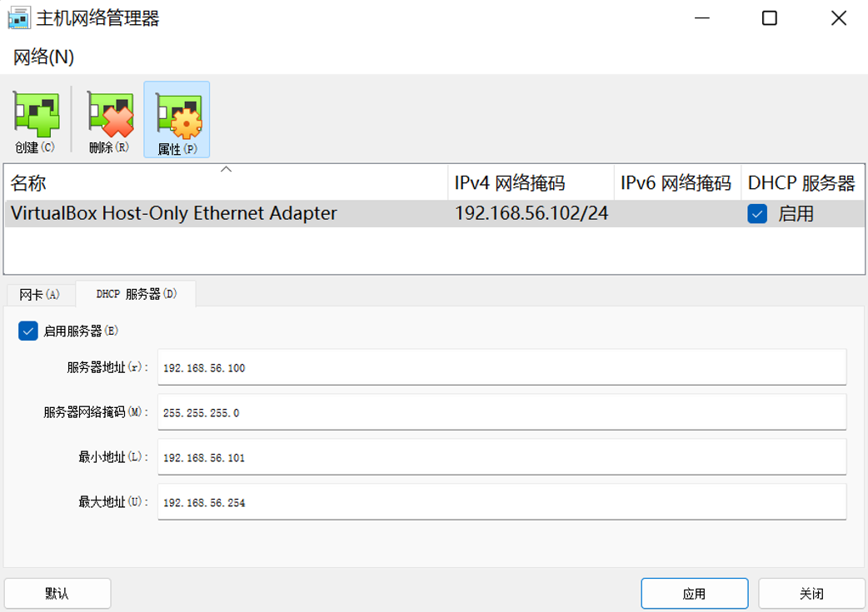Image resolution: width=868 pixels, height=612 pixels.
Task: Click the IPv4 网络掩码 column header
Action: [x=531, y=182]
